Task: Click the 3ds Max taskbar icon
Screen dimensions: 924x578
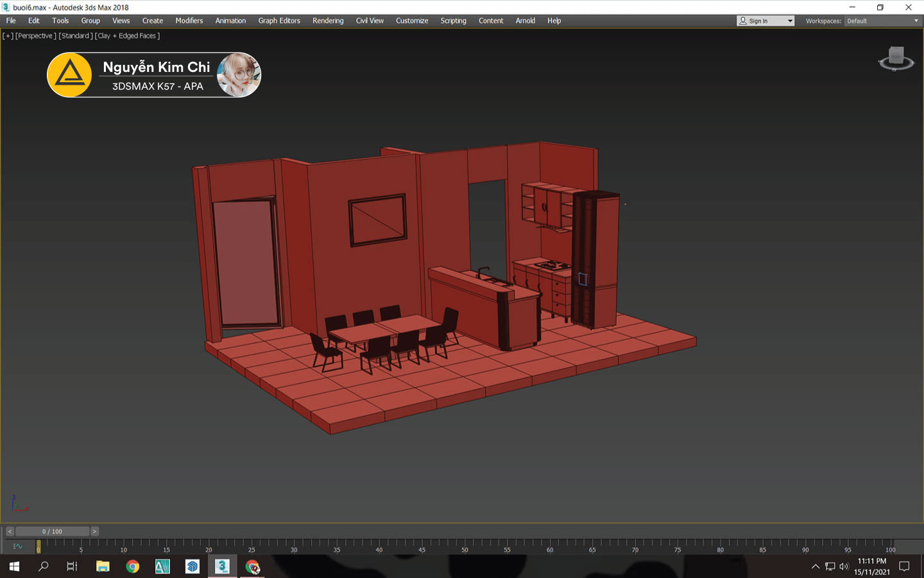Action: (222, 566)
